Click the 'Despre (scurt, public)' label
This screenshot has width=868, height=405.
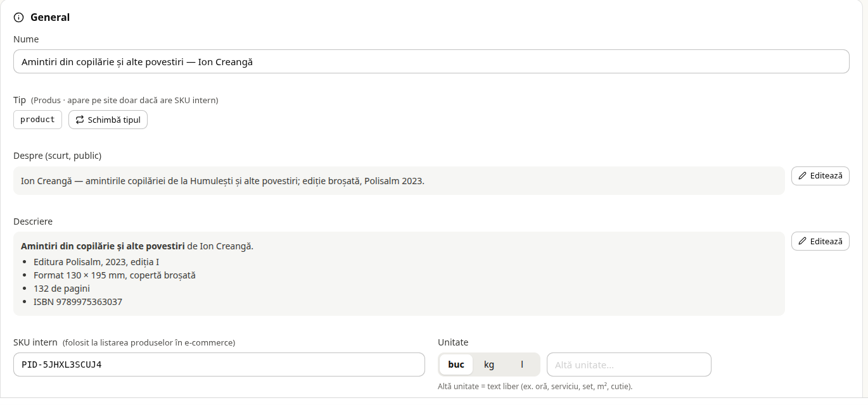click(57, 156)
